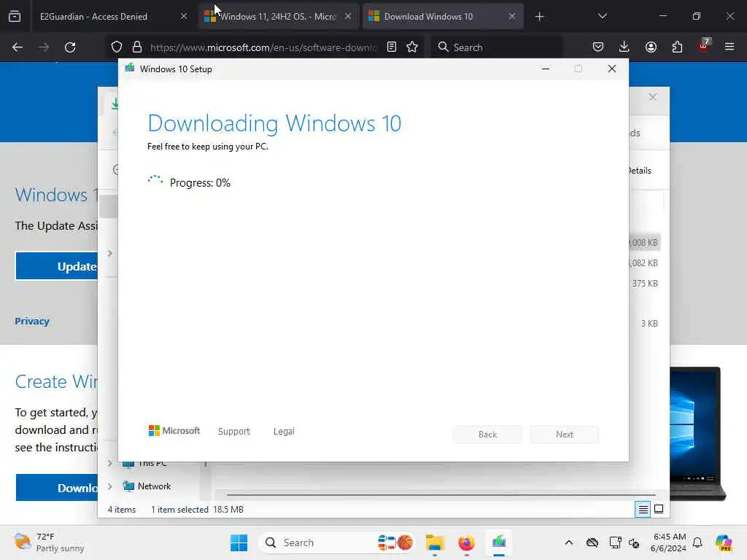Expand Network in File Explorer tree

coord(110,486)
